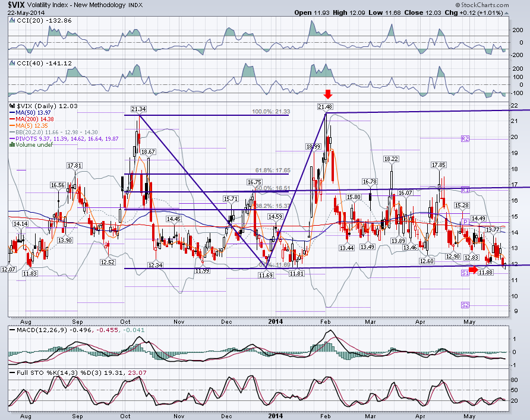Click the 17.85 price label in April
This screenshot has width=530, height=420.
[x=438, y=165]
